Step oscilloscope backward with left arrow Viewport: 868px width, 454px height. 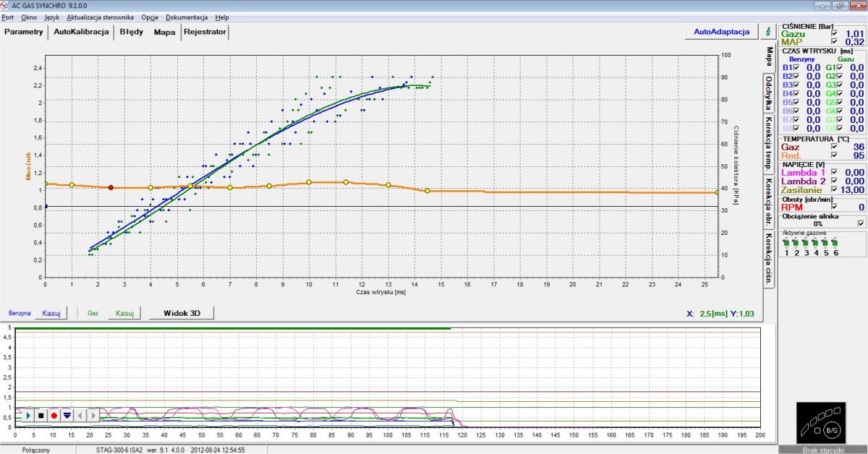(80, 416)
